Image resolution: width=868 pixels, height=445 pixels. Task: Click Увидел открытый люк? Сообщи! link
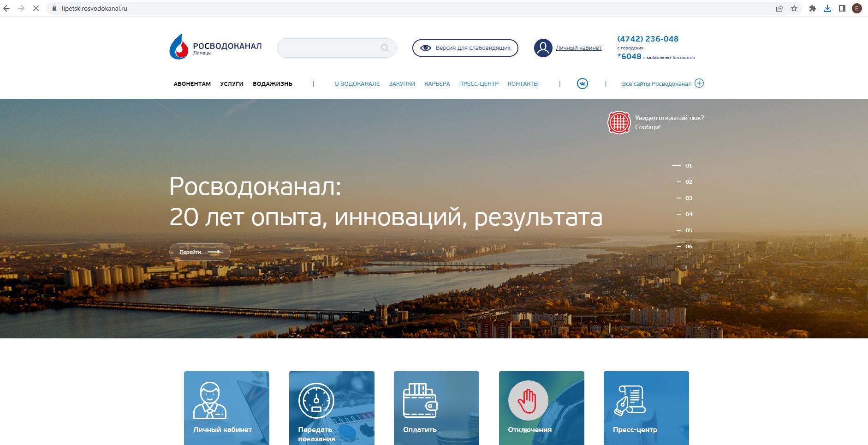(x=669, y=122)
